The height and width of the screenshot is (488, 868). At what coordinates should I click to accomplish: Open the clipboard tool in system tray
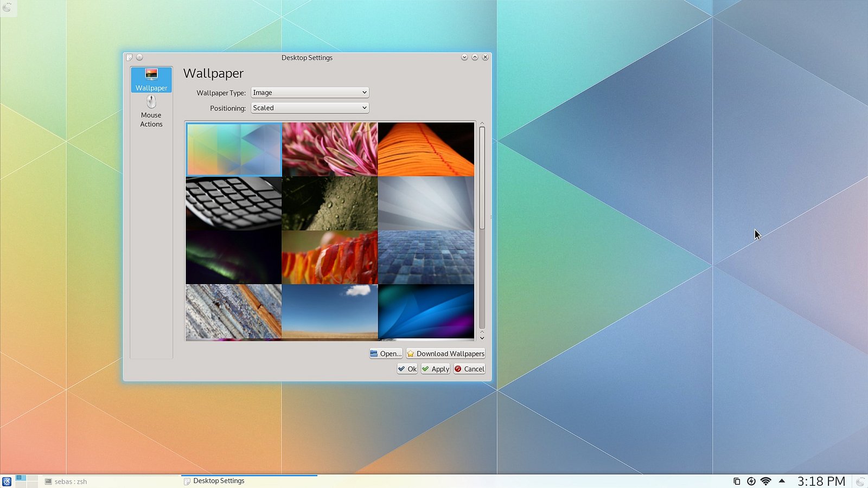pyautogui.click(x=736, y=481)
